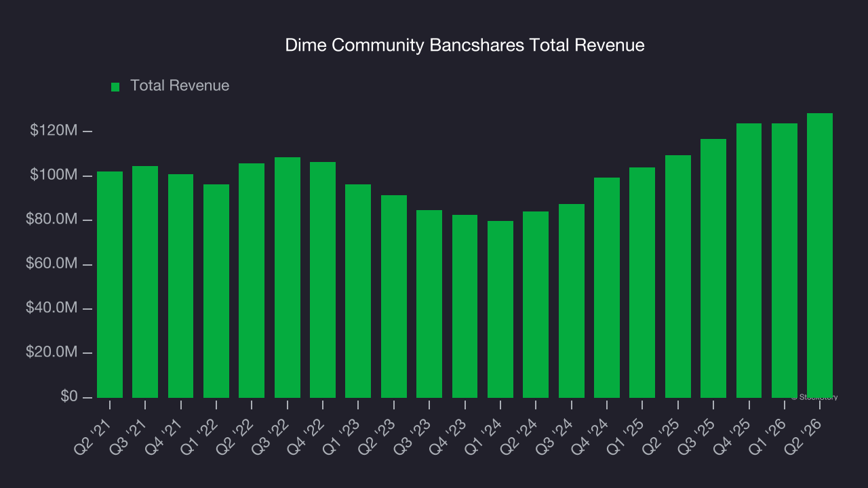Click the Q4 '23 revenue bar
Image resolution: width=868 pixels, height=488 pixels.
tap(465, 306)
